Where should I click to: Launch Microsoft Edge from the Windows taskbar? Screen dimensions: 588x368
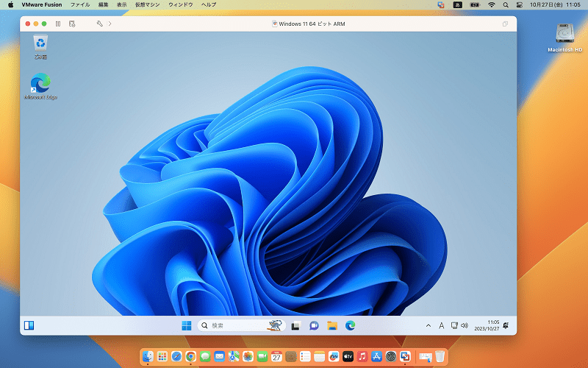pos(351,325)
